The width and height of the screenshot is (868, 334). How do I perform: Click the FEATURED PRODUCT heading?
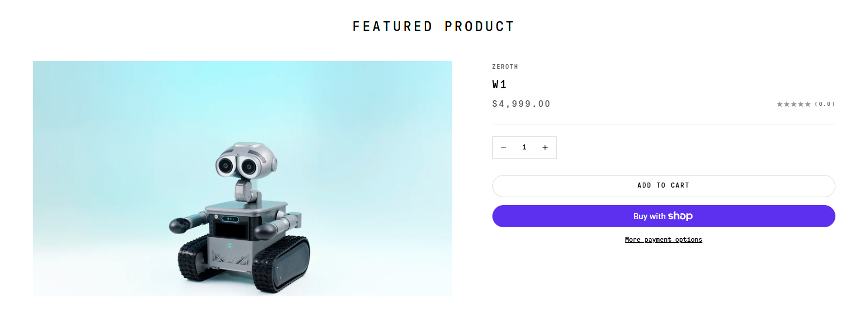[433, 26]
